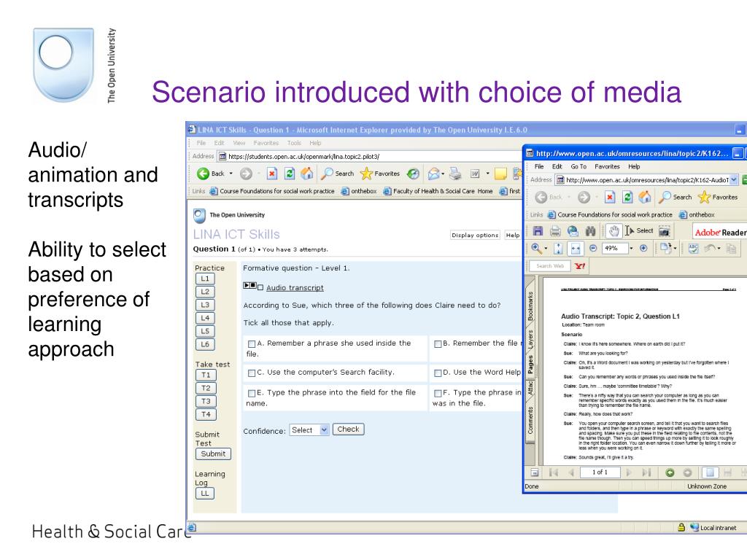
Task: Open the Zoom tool dropdown arrow in Adobe Reader
Action: tap(546, 249)
